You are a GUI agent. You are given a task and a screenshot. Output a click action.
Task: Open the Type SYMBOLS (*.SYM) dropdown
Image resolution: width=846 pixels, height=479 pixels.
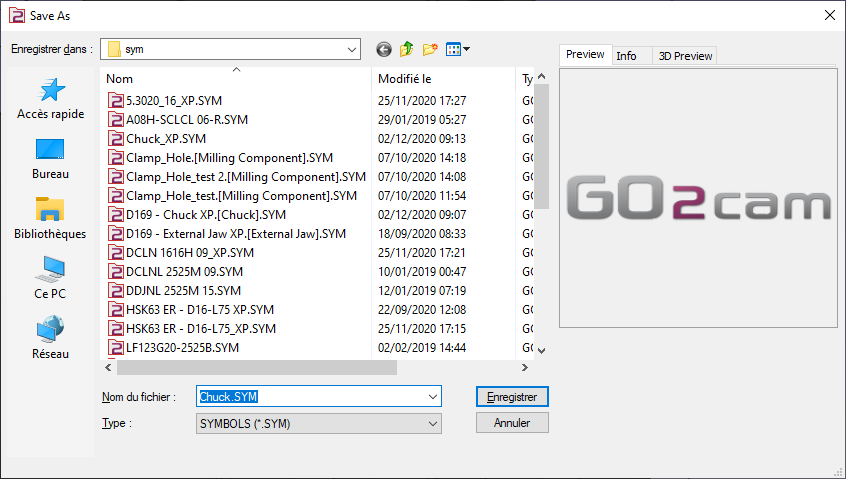point(432,424)
